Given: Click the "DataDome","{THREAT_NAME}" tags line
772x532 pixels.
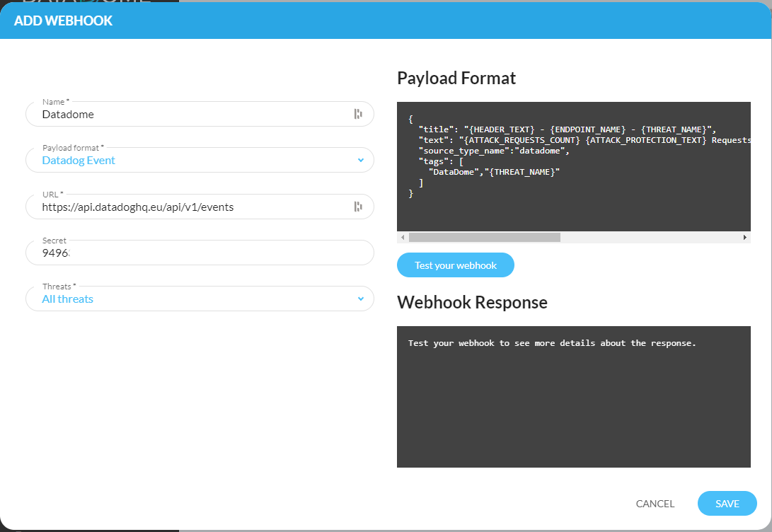Looking at the screenshot, I should (494, 172).
